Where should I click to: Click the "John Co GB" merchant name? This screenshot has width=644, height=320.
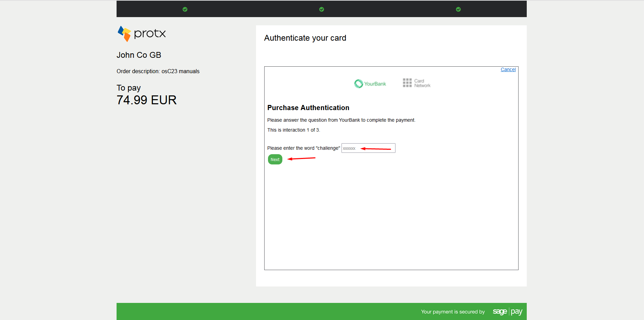pos(139,55)
